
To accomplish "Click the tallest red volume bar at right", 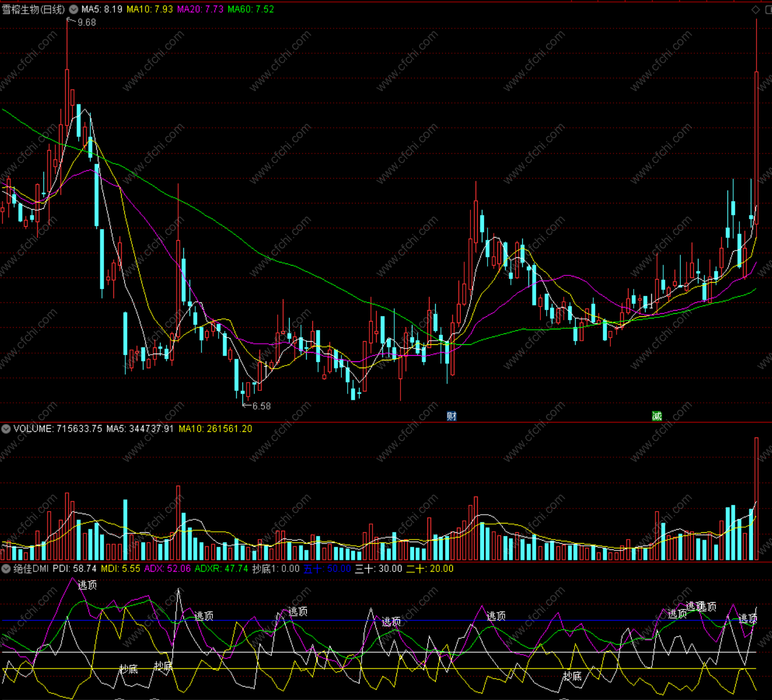I will (x=756, y=499).
